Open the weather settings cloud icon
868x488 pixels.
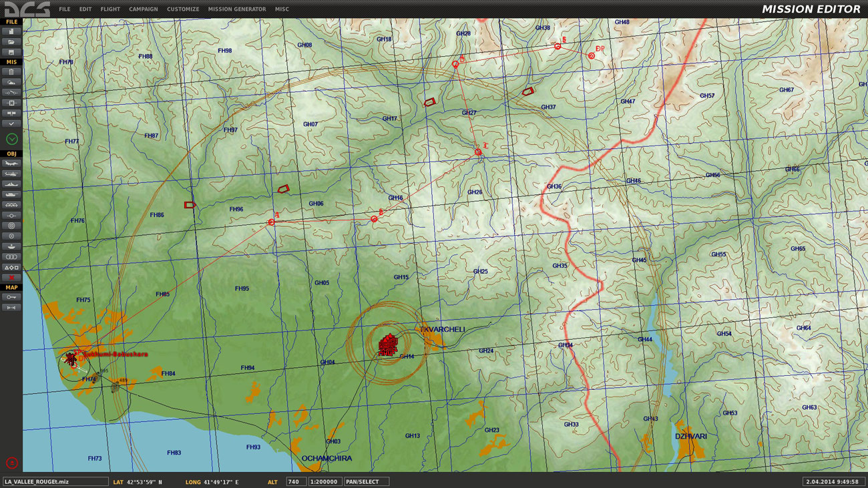pos(11,82)
